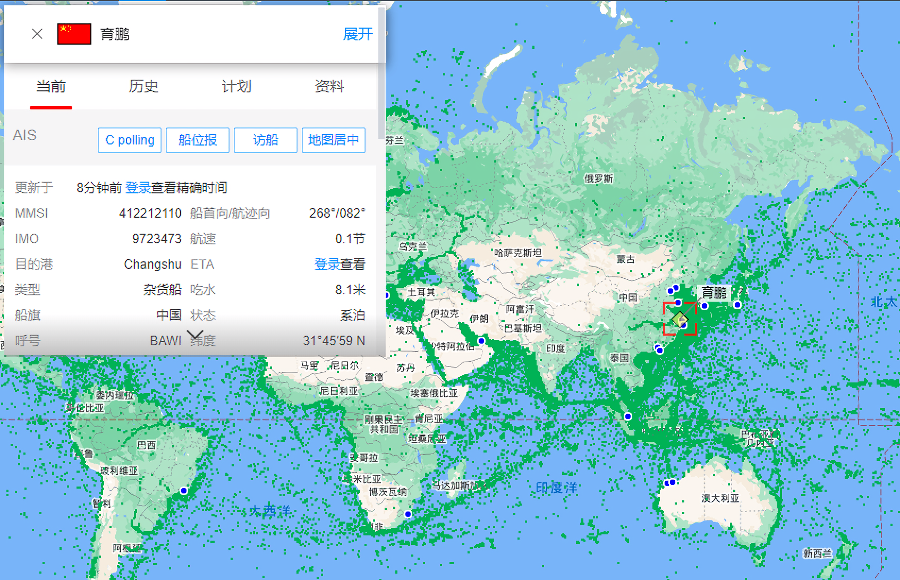
Task: Go to the 当前 tab
Action: [51, 87]
